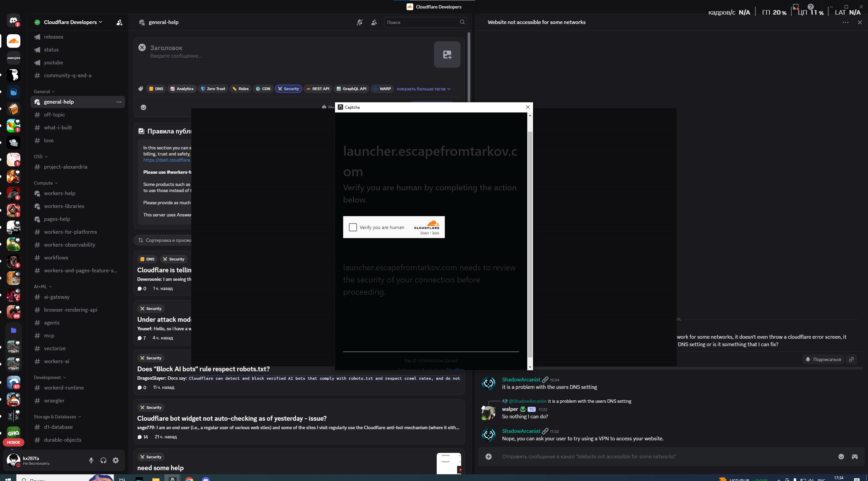Collapse the Storage & Databases category
The width and height of the screenshot is (868, 481).
(57, 417)
